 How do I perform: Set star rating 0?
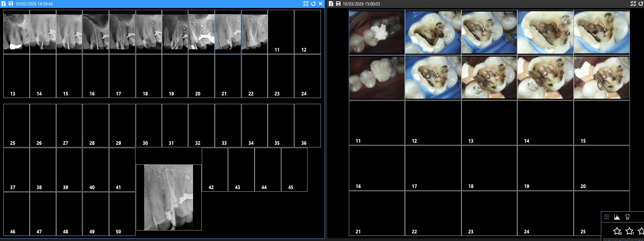click(x=617, y=231)
